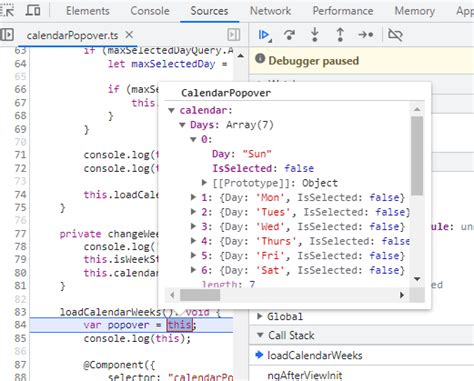Step out of current function
The width and height of the screenshot is (474, 381).
[x=340, y=35]
